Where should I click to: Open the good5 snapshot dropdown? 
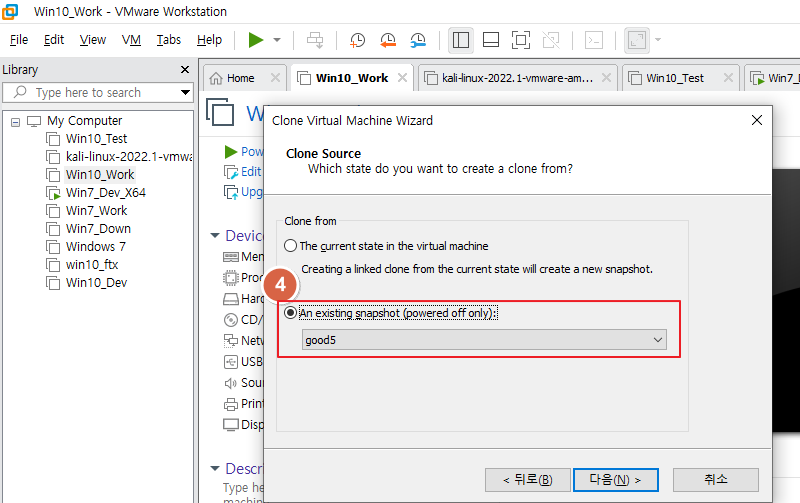pyautogui.click(x=484, y=340)
